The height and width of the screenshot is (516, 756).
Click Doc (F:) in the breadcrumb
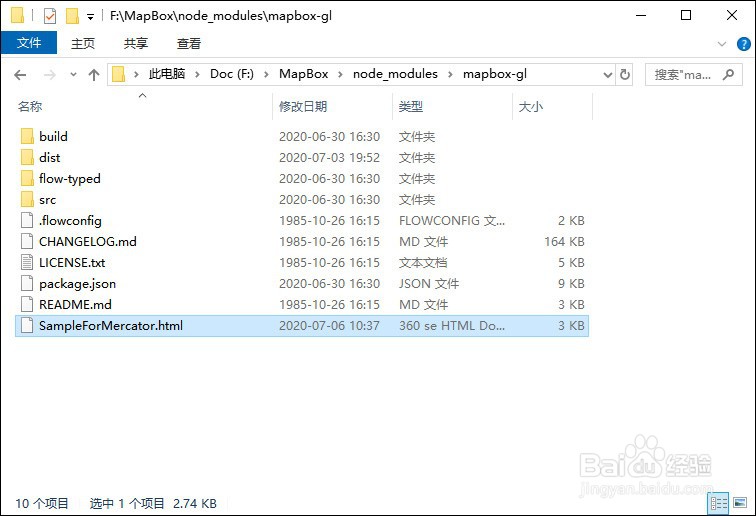[232, 74]
